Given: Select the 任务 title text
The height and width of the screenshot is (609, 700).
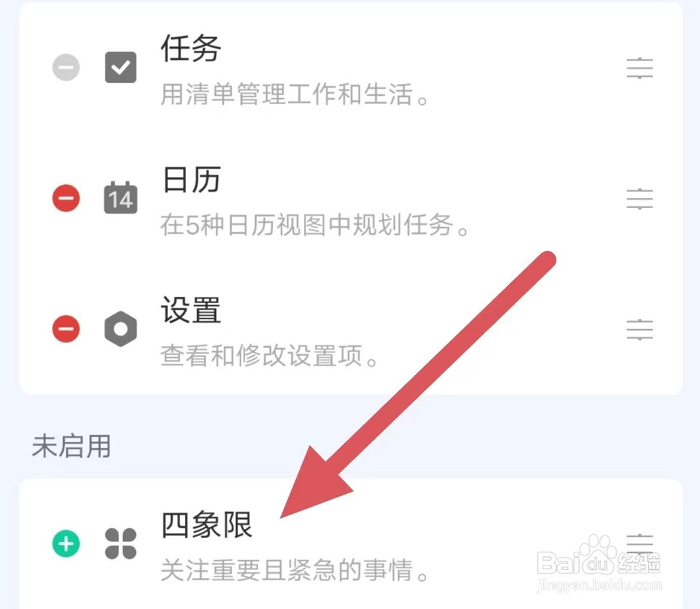Looking at the screenshot, I should (x=191, y=47).
